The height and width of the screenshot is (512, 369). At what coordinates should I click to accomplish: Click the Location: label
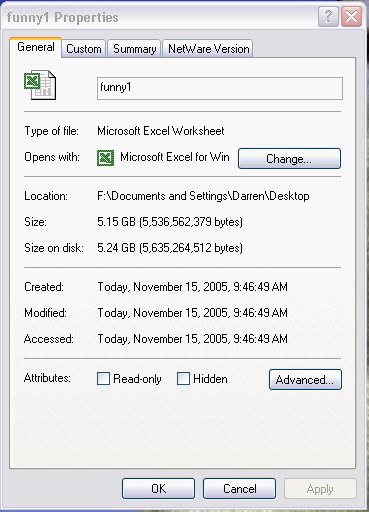tap(46, 196)
